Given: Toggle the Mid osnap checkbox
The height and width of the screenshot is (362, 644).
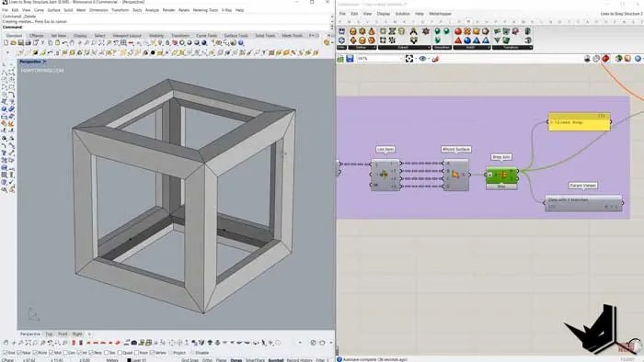Looking at the screenshot, I should click(51, 353).
